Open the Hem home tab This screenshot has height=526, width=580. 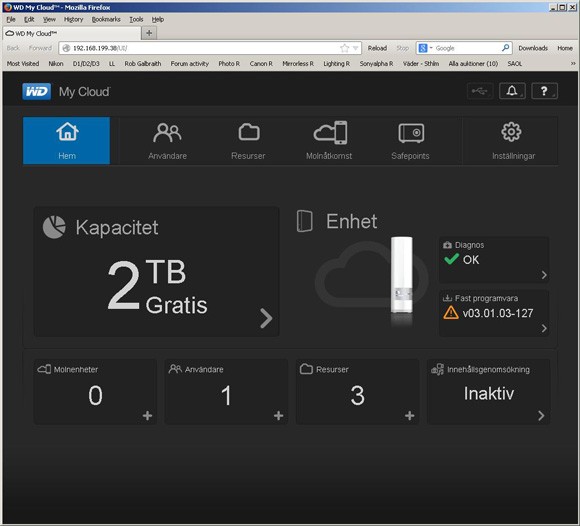point(67,141)
